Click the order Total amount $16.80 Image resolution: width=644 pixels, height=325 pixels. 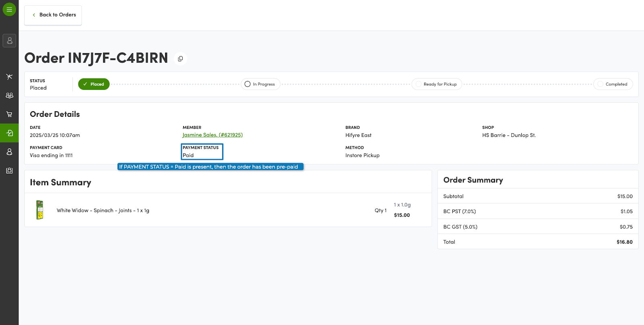coord(624,242)
